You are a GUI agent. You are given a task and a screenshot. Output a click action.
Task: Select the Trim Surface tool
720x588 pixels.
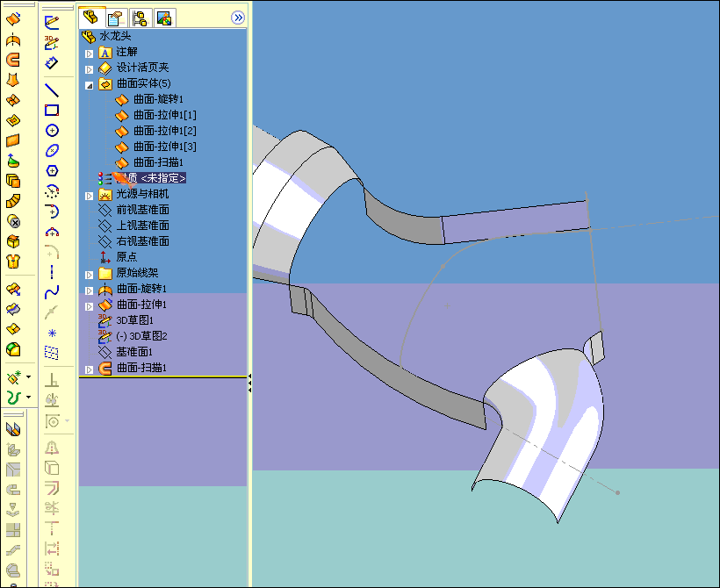[13, 310]
